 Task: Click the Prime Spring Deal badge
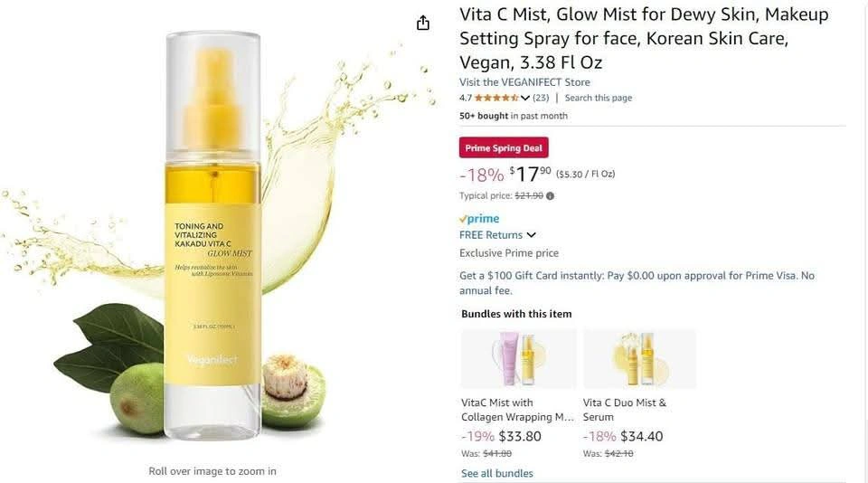(x=504, y=148)
